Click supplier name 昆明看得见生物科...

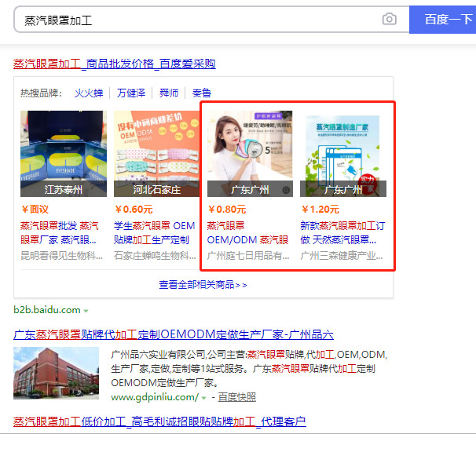point(61,255)
